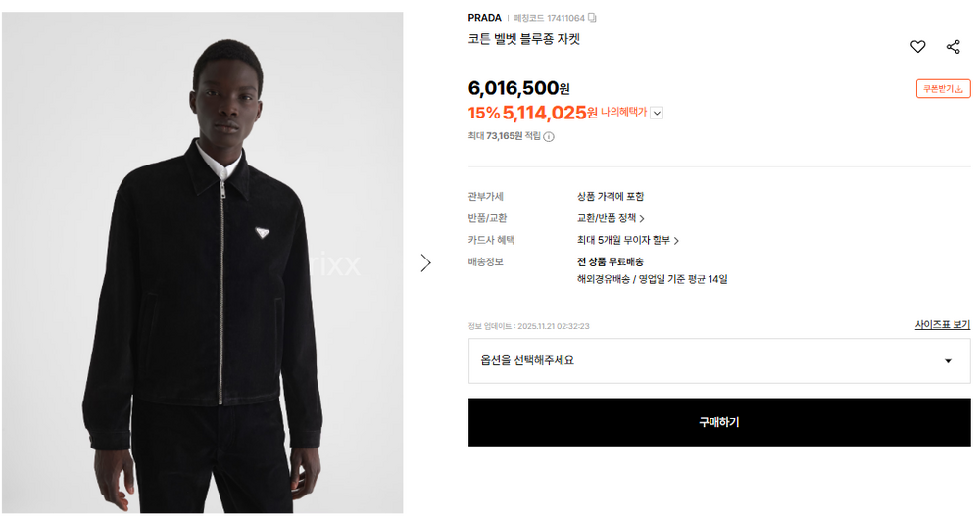Screen dimensions: 980x519
Task: Go to the PRADA brand page
Action: click(x=484, y=18)
